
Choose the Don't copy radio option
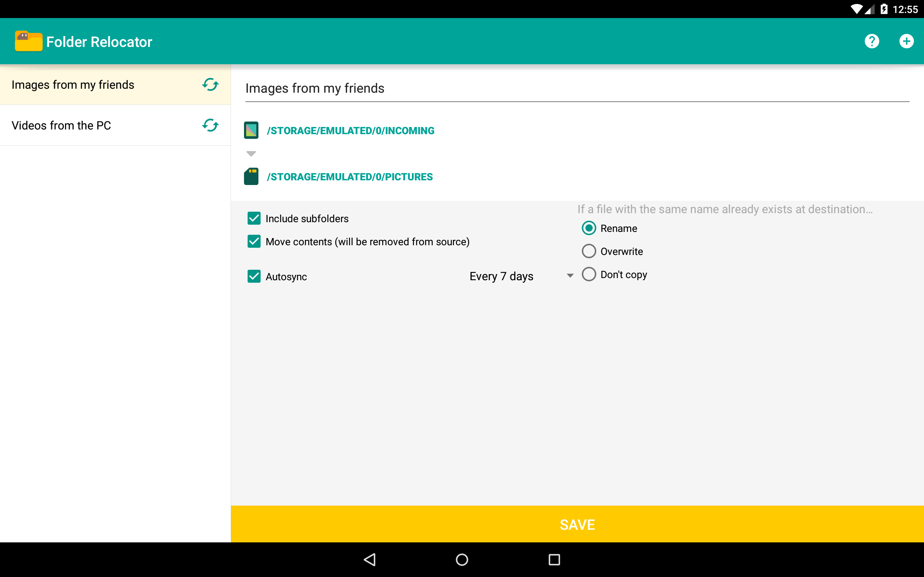point(589,274)
